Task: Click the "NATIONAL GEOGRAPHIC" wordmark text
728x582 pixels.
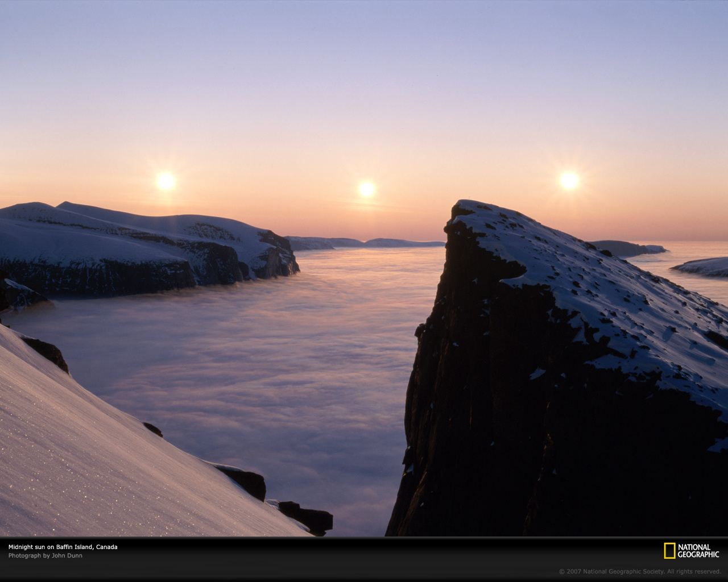Action: tap(698, 551)
